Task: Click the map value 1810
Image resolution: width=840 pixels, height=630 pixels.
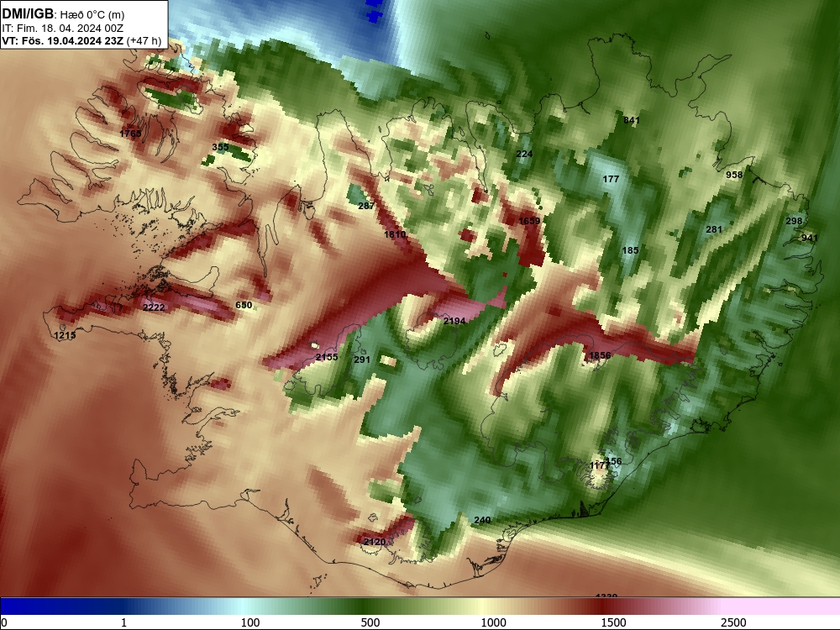Action: coord(395,234)
